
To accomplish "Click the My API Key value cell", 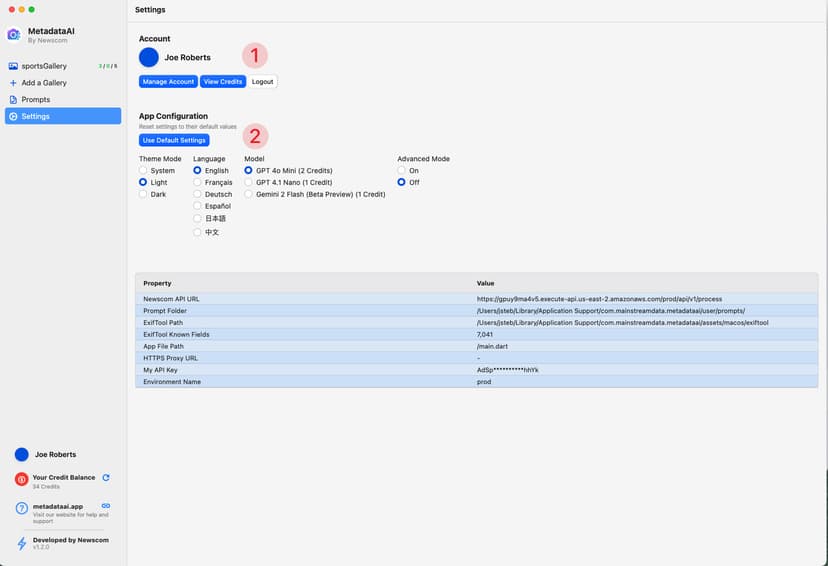I will tap(509, 369).
